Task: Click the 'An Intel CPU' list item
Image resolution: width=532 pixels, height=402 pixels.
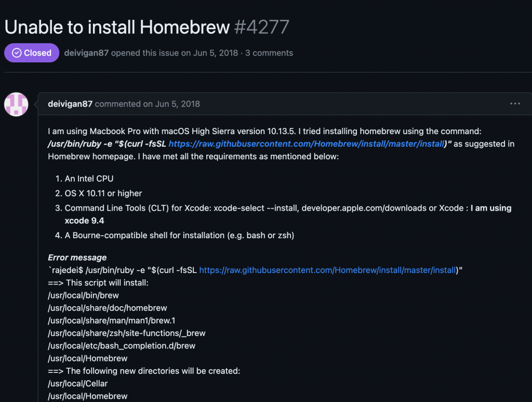Action: pos(89,178)
